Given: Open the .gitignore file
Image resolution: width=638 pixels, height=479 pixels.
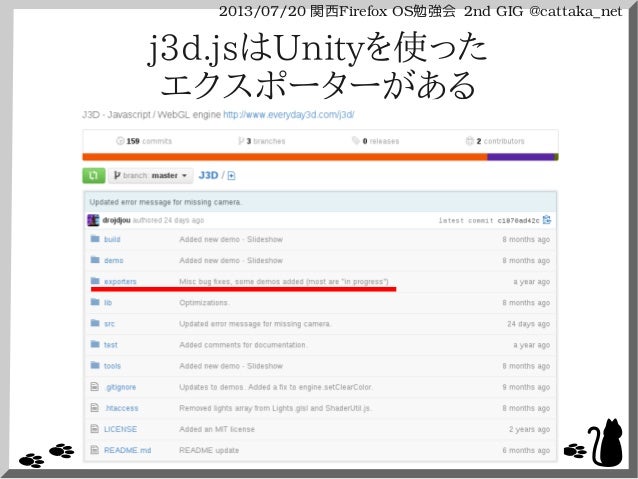Looking at the screenshot, I should (120, 387).
